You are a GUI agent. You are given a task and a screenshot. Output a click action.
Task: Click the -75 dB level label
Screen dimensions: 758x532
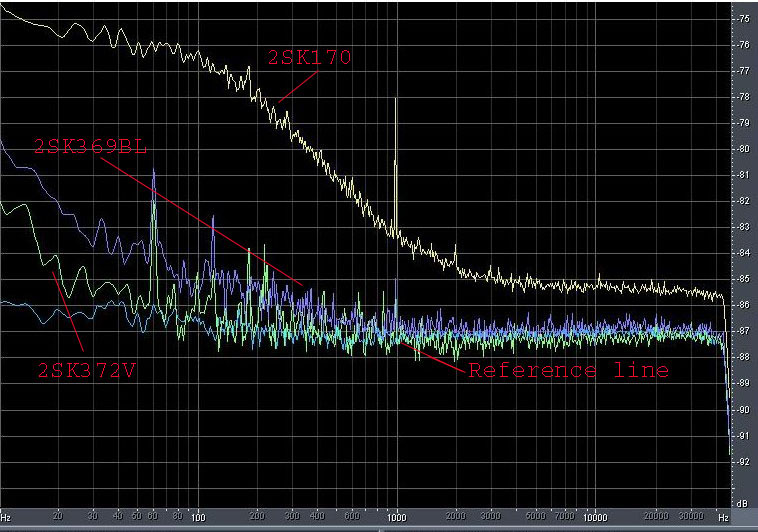coord(743,19)
